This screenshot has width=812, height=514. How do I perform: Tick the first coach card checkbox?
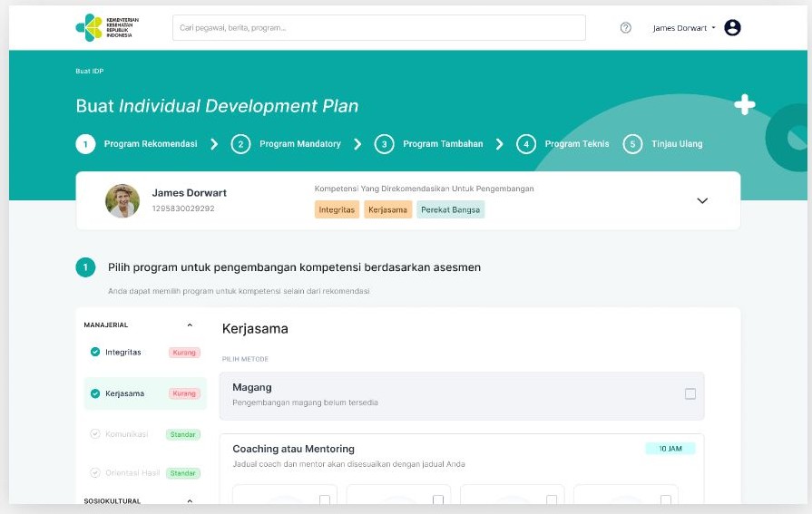[x=325, y=500]
